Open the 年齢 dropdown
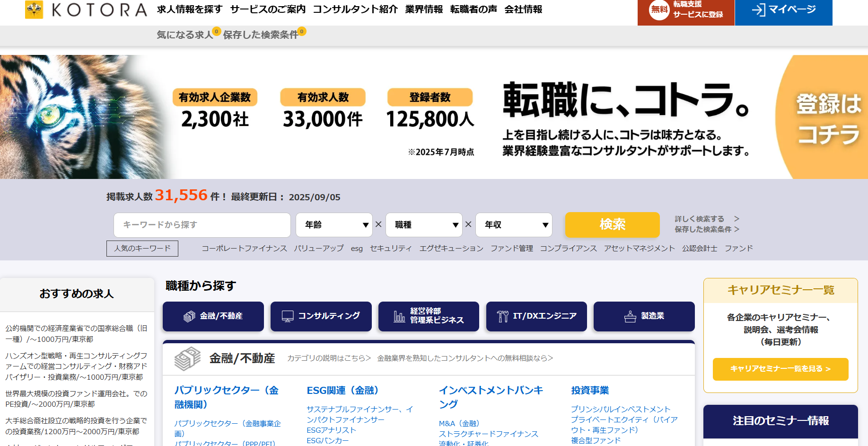 [x=334, y=225]
